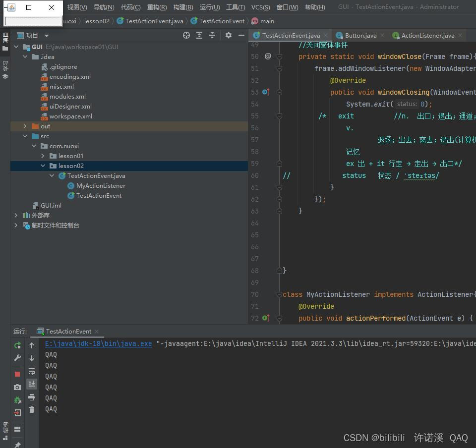Click the java.exe path link in console
Image resolution: width=476 pixels, height=448 pixels.
coord(98,343)
